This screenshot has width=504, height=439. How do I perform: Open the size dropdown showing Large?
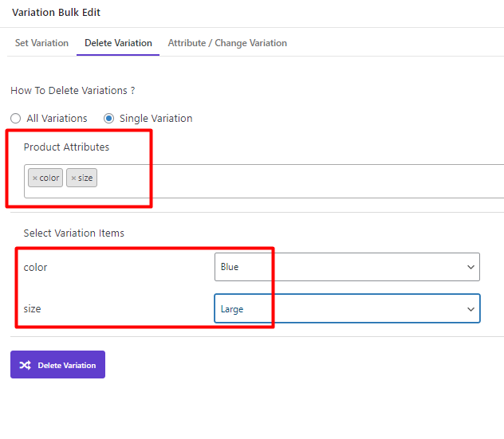pyautogui.click(x=347, y=308)
